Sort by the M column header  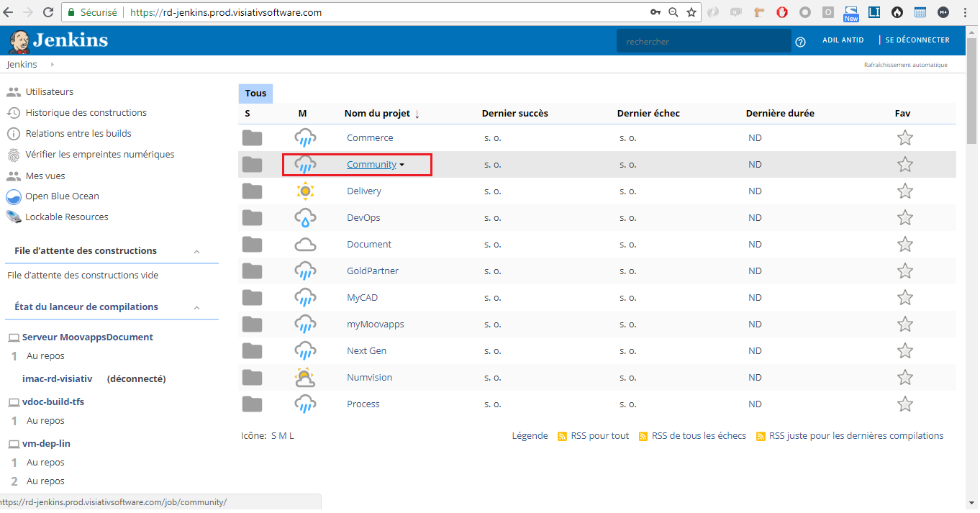coord(302,114)
